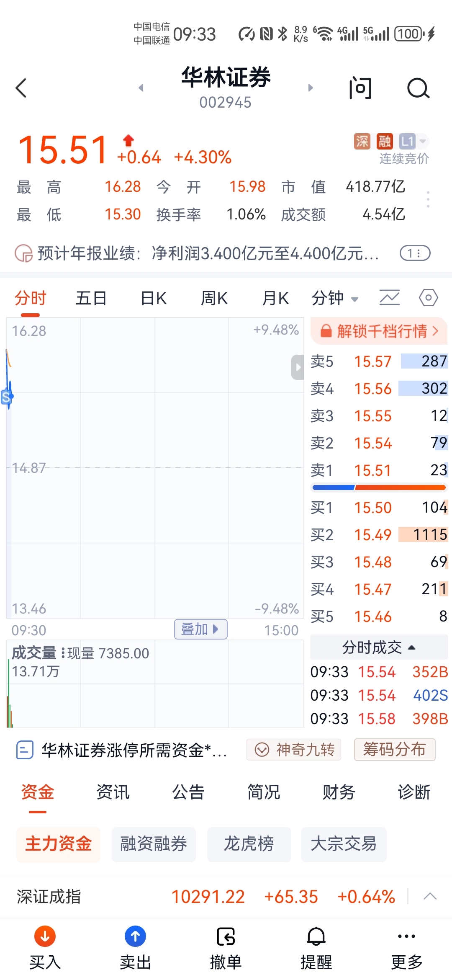This screenshot has height=980, width=452.
Task: Select the 大宗交易 sub-tab
Action: 344,844
